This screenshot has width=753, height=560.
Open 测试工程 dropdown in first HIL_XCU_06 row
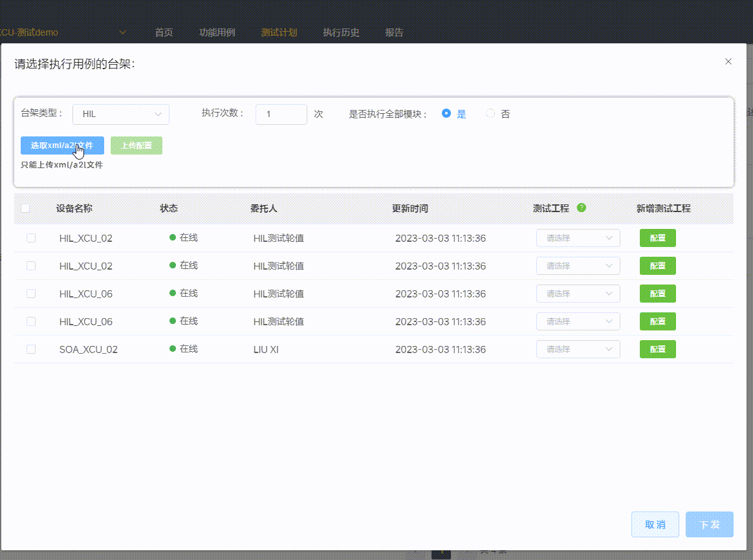point(578,294)
